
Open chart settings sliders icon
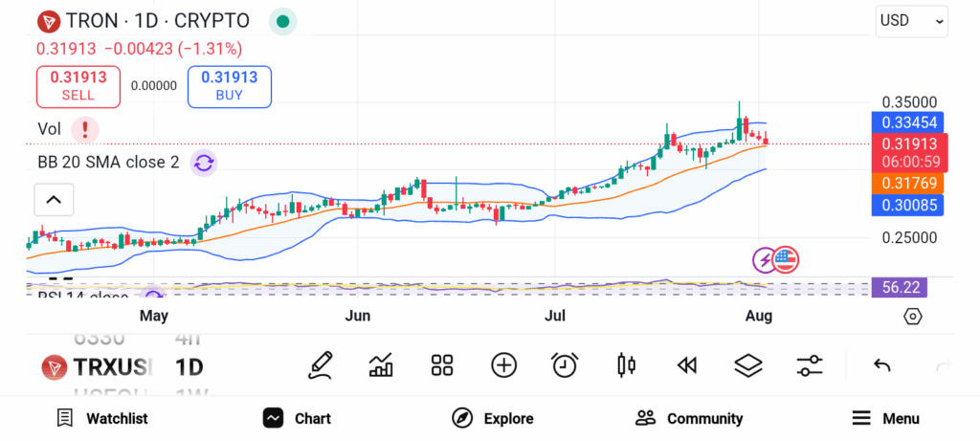(x=810, y=364)
